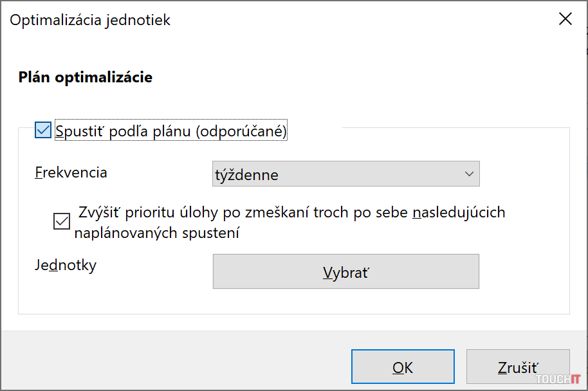Click the Jednotky field label
Image resolution: width=588 pixels, height=391 pixels.
[x=66, y=265]
